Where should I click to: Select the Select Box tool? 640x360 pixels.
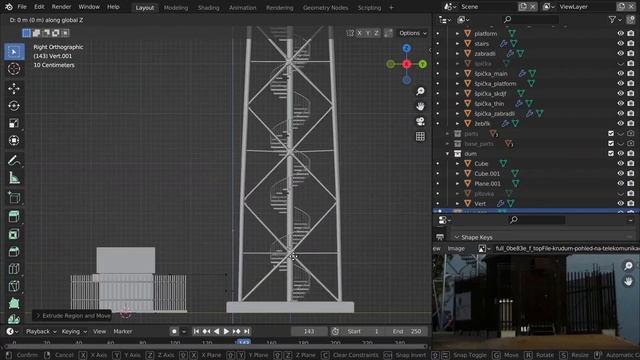pos(14,52)
